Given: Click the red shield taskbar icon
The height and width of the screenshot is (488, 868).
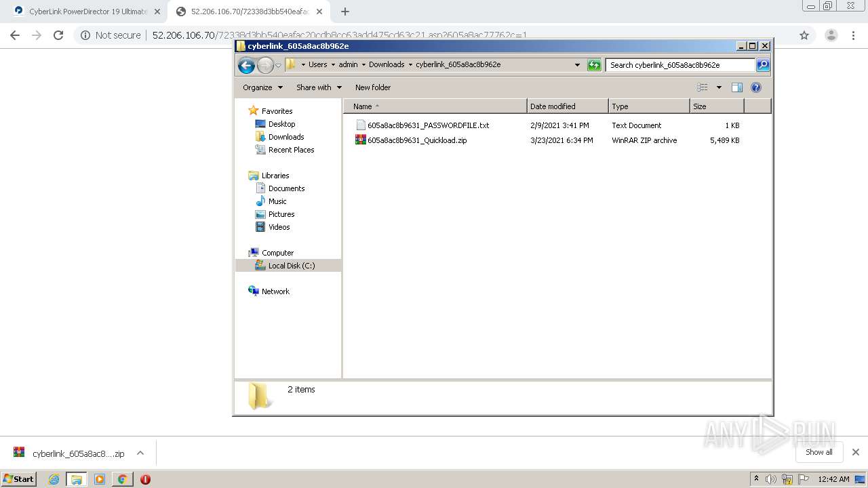Looking at the screenshot, I should pos(145,479).
